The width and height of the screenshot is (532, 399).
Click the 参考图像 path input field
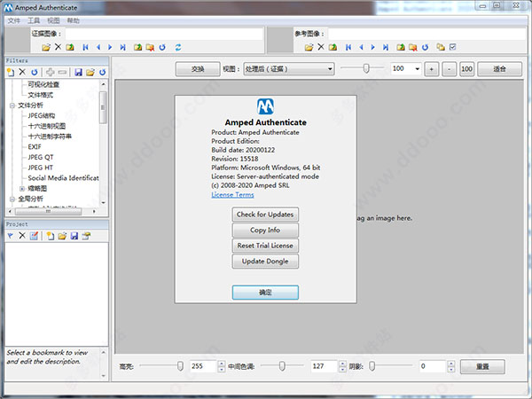click(427, 34)
